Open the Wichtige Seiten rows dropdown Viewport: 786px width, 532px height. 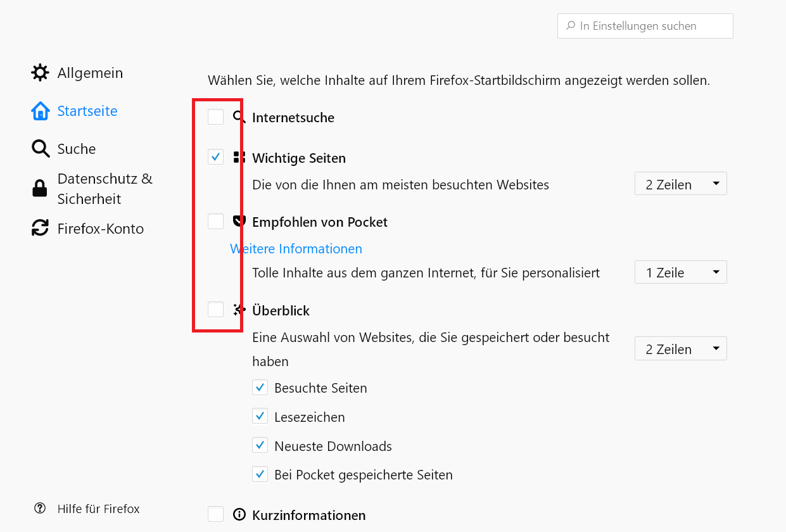(x=680, y=184)
